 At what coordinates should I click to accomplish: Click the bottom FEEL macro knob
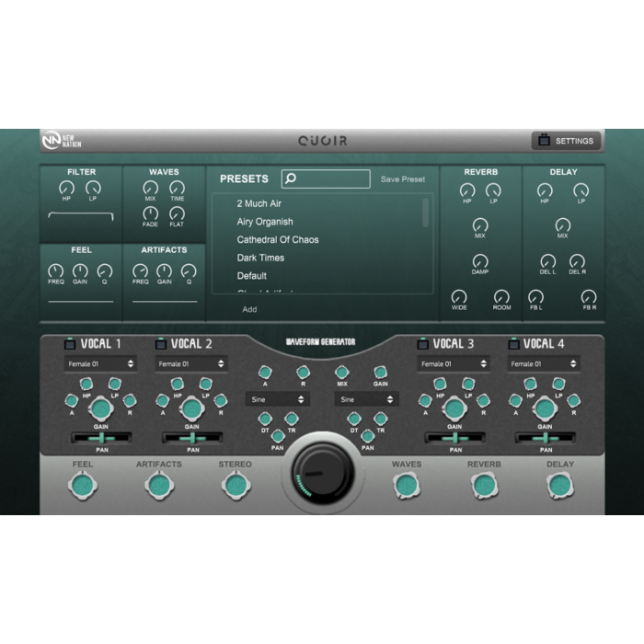(x=83, y=486)
